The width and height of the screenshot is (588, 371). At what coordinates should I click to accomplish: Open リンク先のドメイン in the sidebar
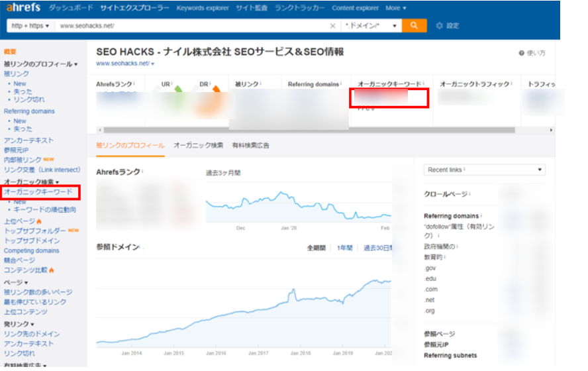tap(32, 333)
